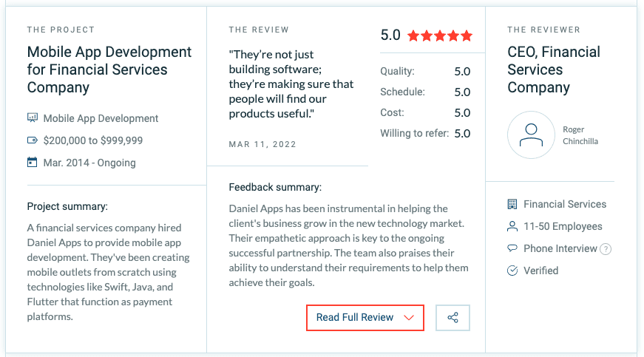Viewport: 644px width, 357px height.
Task: Click the Verified label text
Action: point(541,271)
